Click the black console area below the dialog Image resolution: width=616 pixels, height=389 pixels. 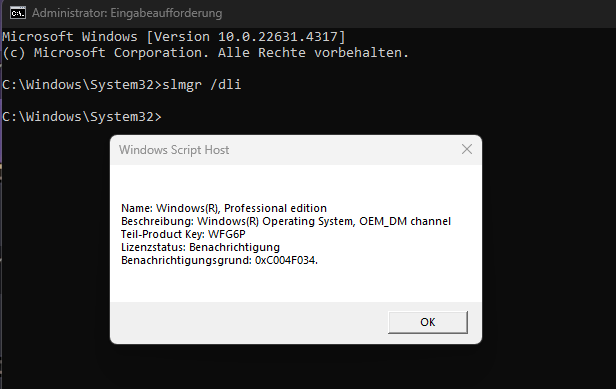click(x=295, y=366)
